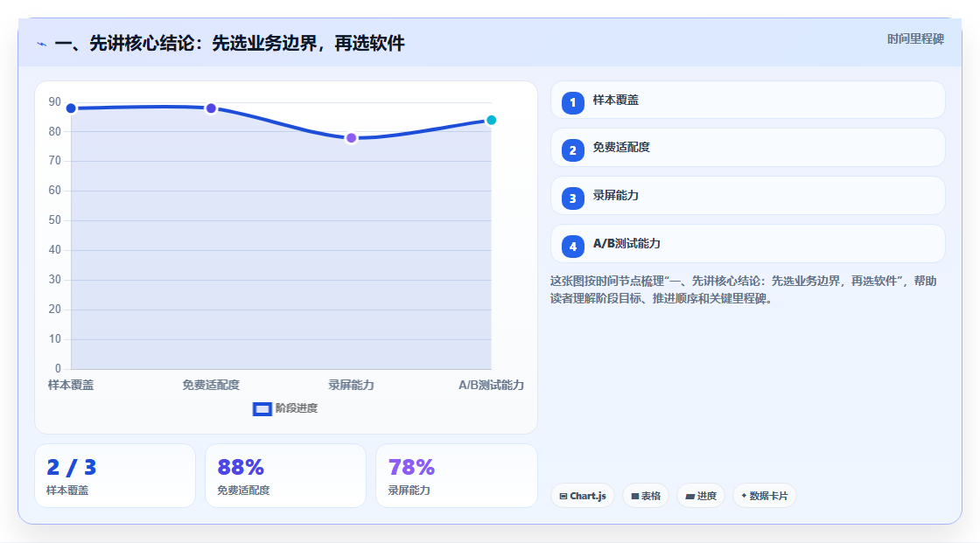Viewport: 980px width, 543px height.
Task: Click the 90 y-axis tick label
Action: 54,101
